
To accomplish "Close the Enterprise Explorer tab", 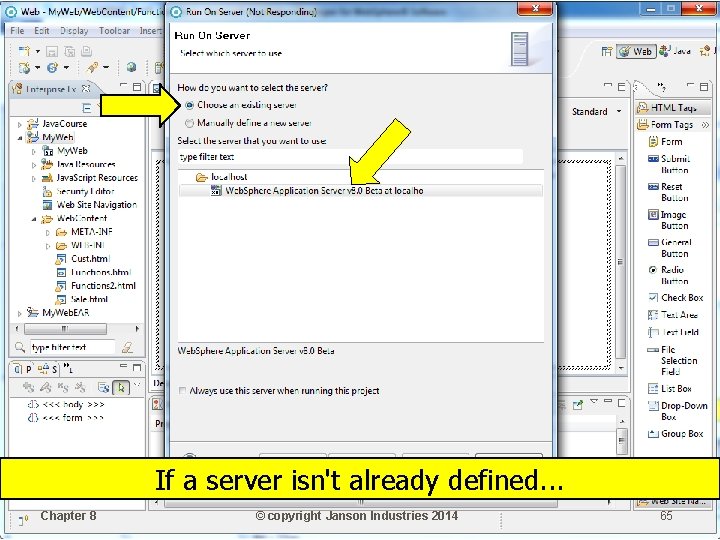I will coord(85,88).
